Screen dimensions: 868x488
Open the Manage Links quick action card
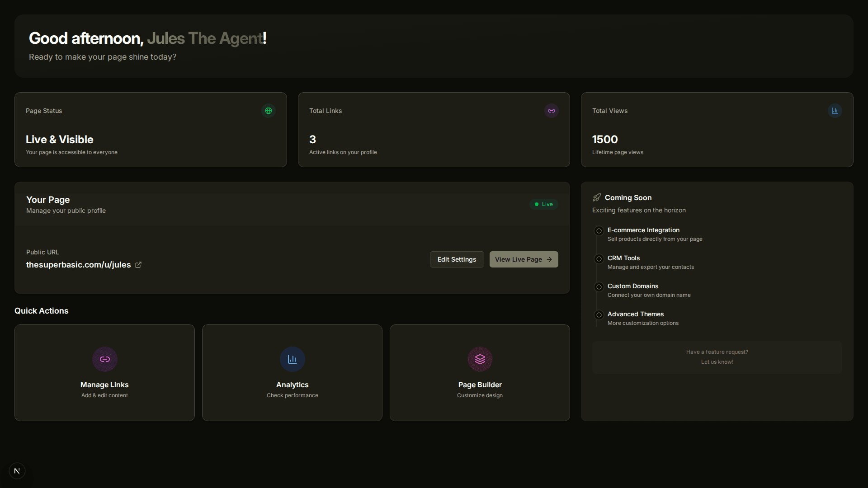click(x=104, y=372)
